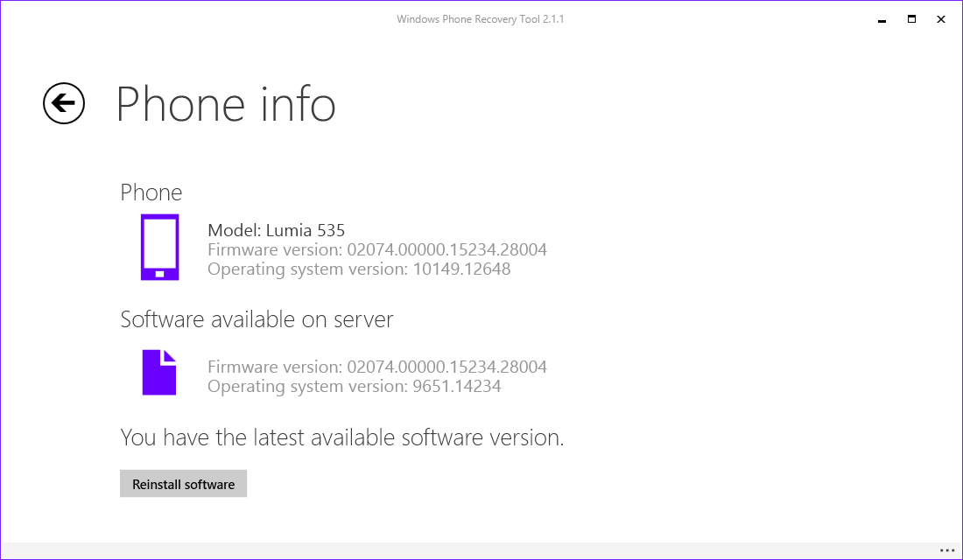The image size is (963, 560).
Task: Go back using the circled arrow
Action: point(64,103)
